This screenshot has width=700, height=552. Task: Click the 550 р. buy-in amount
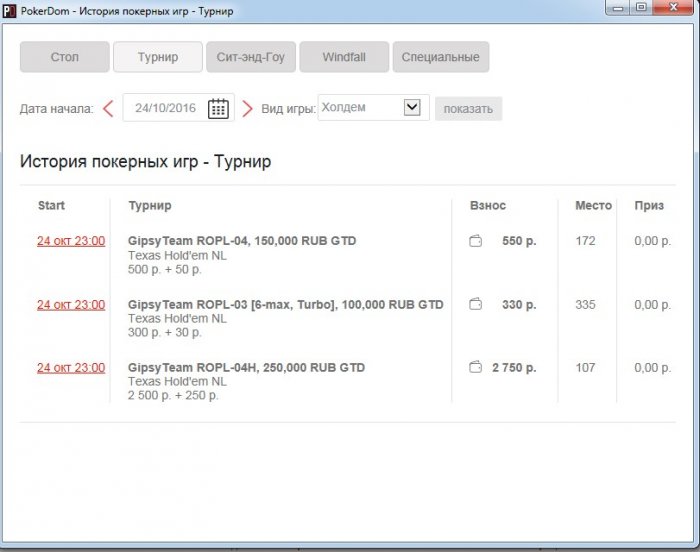point(519,241)
